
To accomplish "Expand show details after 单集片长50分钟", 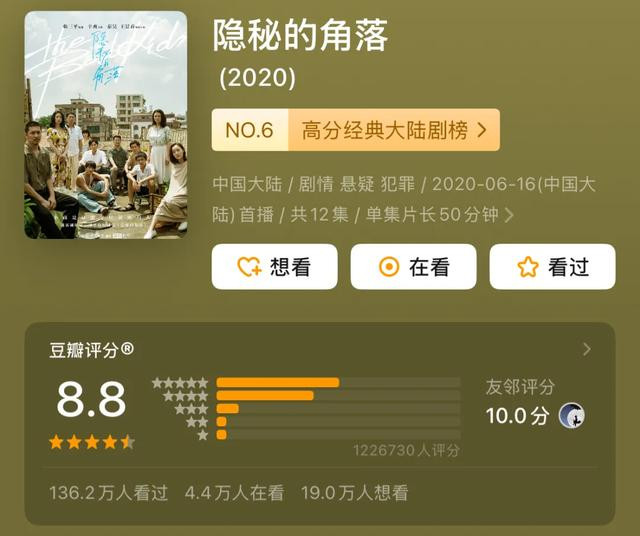I will [509, 215].
